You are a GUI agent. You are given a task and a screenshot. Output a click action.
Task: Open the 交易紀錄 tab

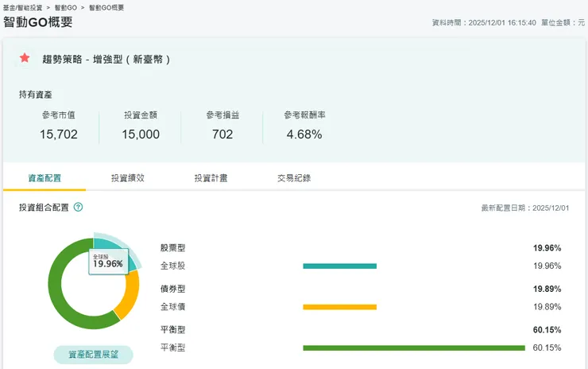click(294, 178)
